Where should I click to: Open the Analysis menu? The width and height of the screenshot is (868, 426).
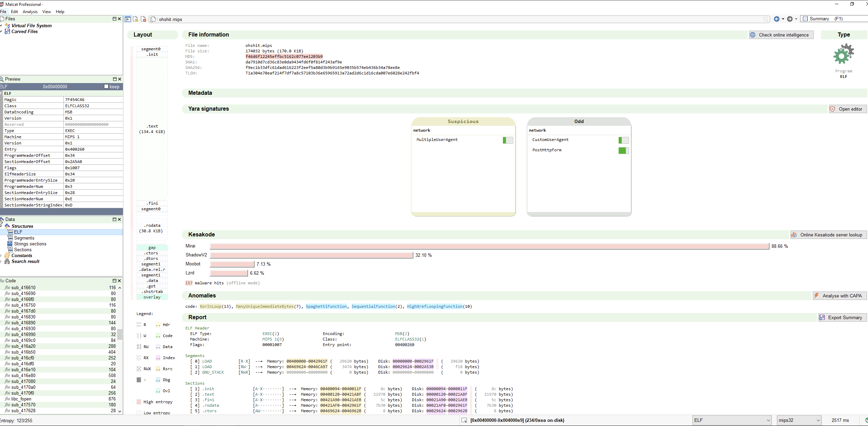(30, 11)
